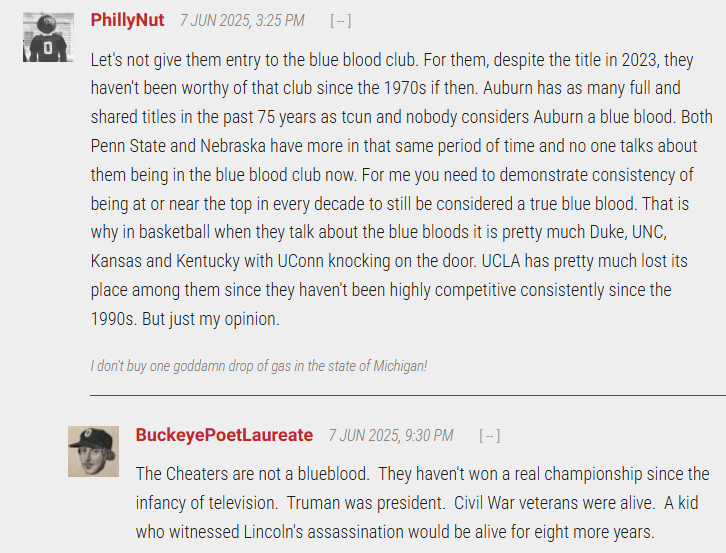Visit PhillyNut's user profile
The width and height of the screenshot is (726, 553).
127,20
